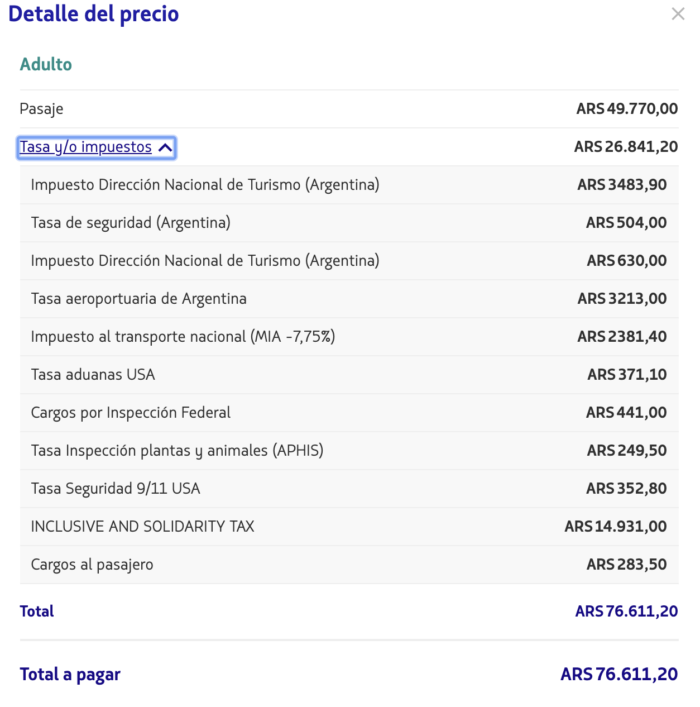Image resolution: width=700 pixels, height=707 pixels.
Task: Close the Detalle del precio dialog
Action: pos(678,14)
